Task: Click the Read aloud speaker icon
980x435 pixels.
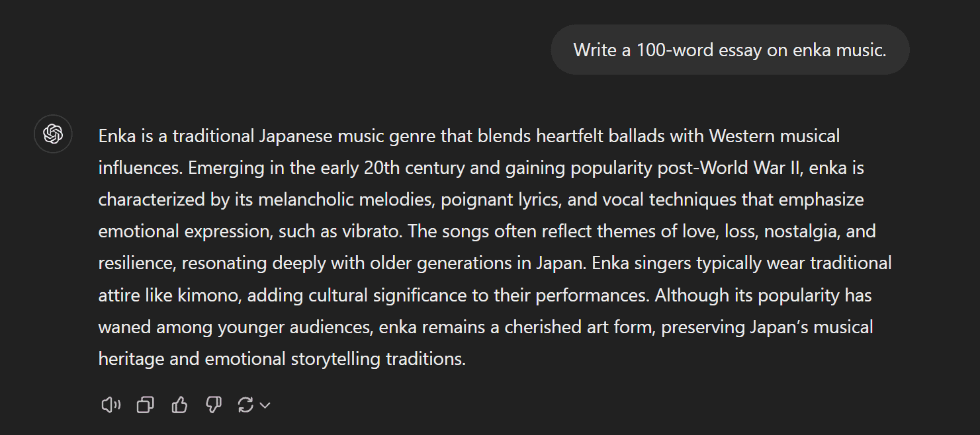Action: (111, 405)
